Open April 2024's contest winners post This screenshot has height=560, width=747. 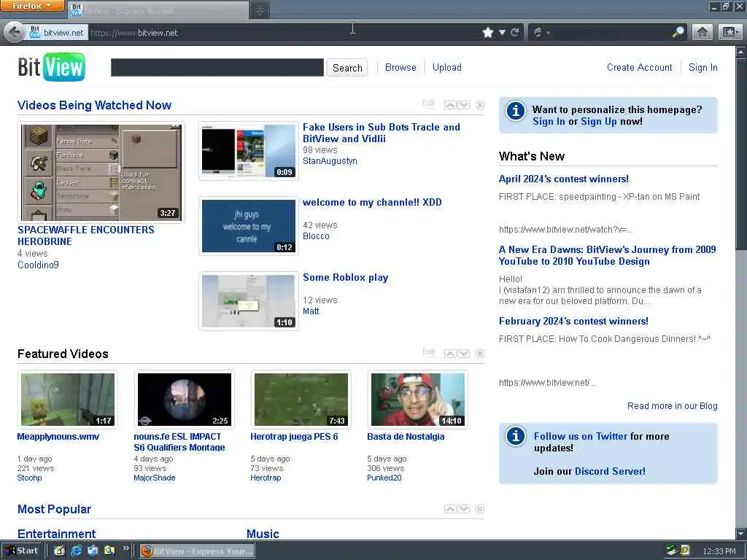click(x=564, y=179)
